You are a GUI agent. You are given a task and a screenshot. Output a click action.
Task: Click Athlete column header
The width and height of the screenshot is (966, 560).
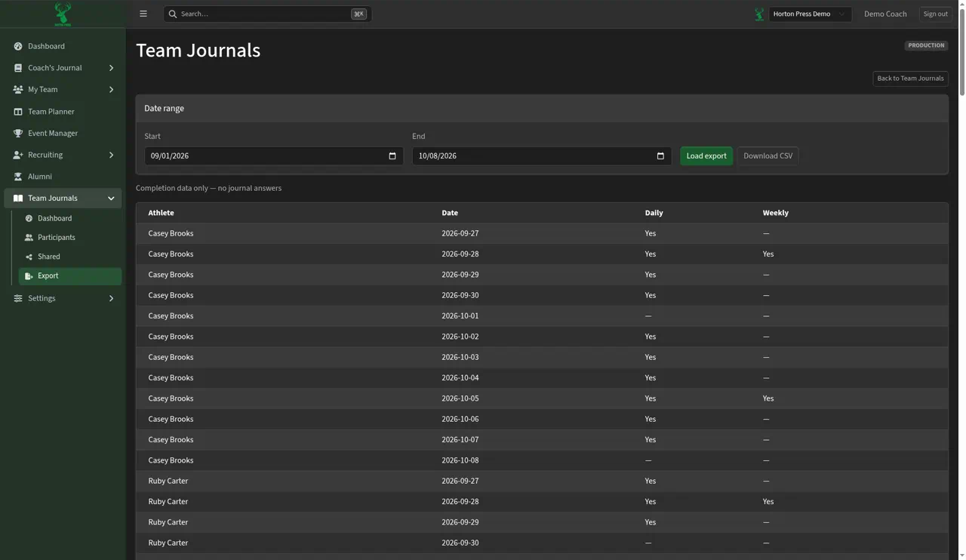pos(161,213)
